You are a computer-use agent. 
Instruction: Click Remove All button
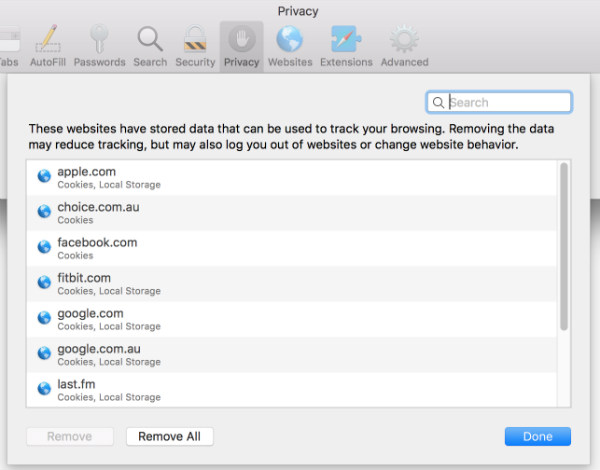(169, 436)
